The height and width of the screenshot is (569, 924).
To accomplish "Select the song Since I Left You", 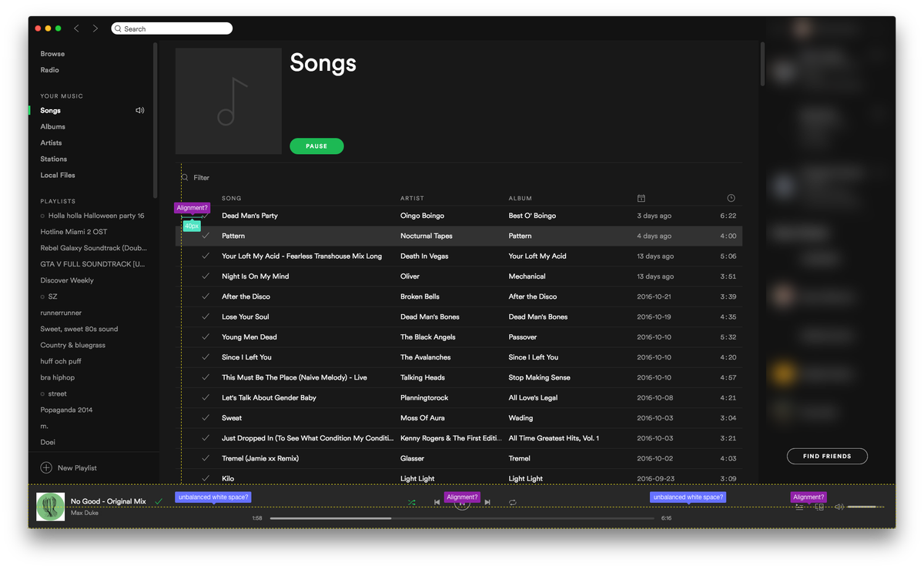I will tap(246, 357).
